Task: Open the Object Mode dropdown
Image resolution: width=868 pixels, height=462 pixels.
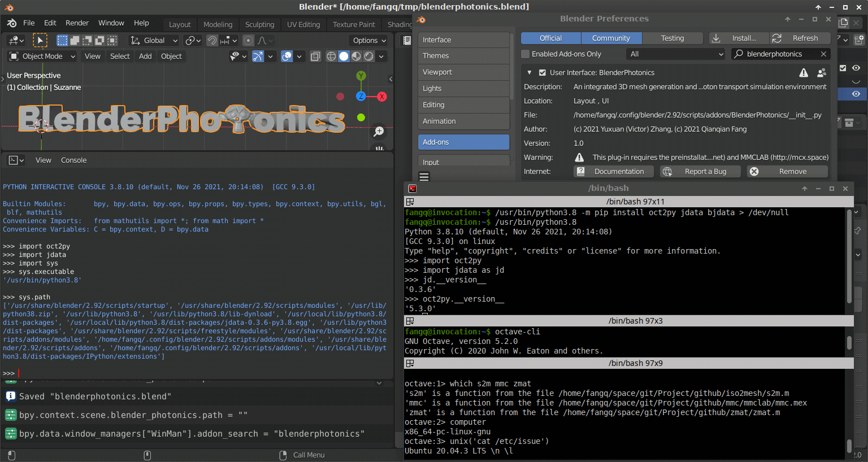Action: click(42, 56)
